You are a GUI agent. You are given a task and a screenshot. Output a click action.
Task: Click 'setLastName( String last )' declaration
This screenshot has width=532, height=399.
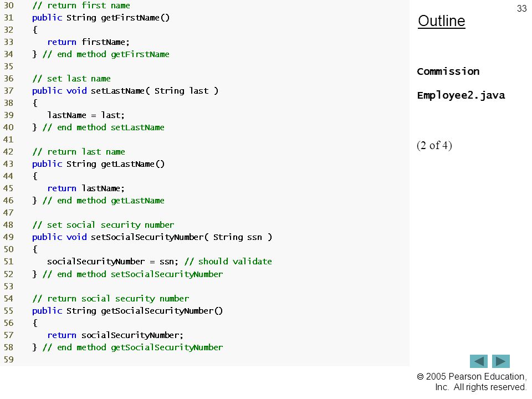coord(155,91)
